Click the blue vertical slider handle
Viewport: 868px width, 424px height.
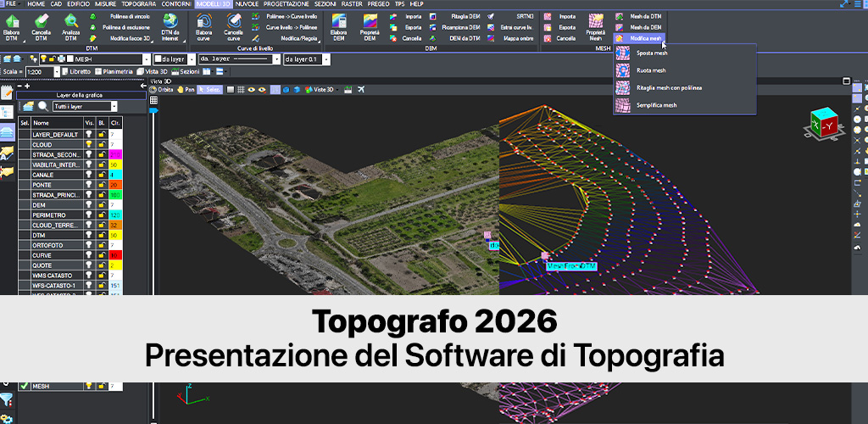tap(153, 111)
